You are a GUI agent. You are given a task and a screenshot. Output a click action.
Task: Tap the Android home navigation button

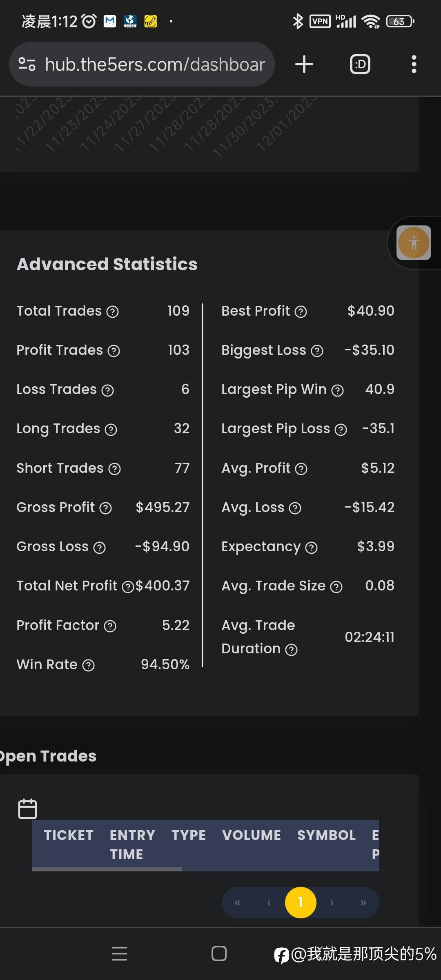[219, 953]
